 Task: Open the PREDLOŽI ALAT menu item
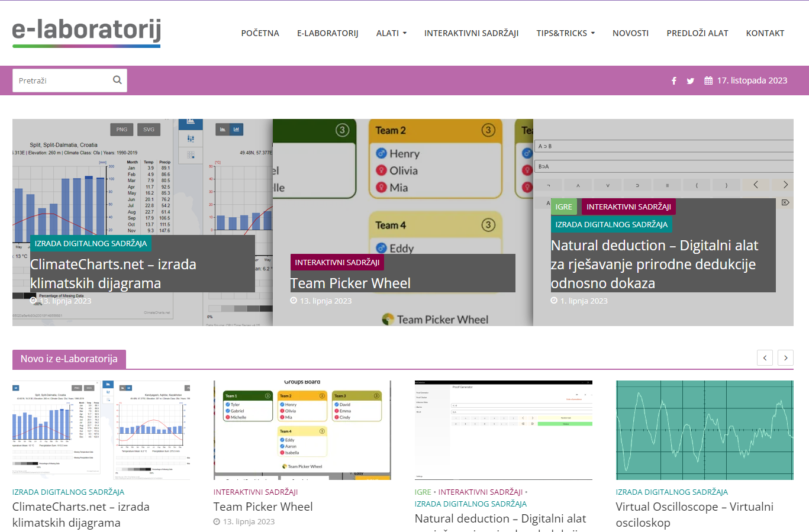click(x=697, y=33)
